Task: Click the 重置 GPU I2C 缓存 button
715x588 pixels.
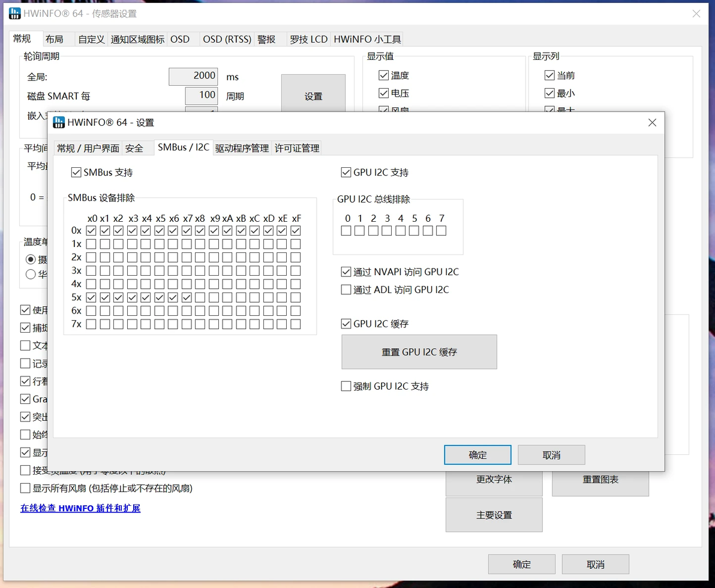Action: [419, 352]
